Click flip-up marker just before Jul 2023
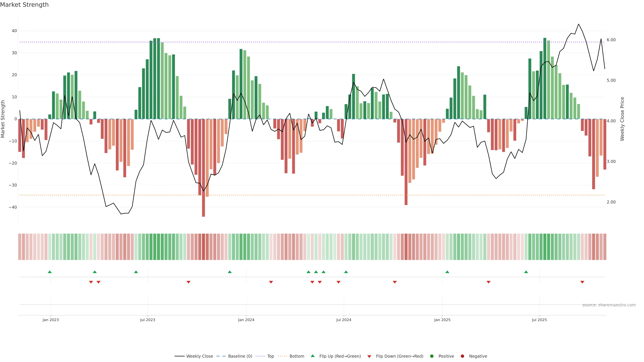The height and width of the screenshot is (362, 644). (x=136, y=272)
